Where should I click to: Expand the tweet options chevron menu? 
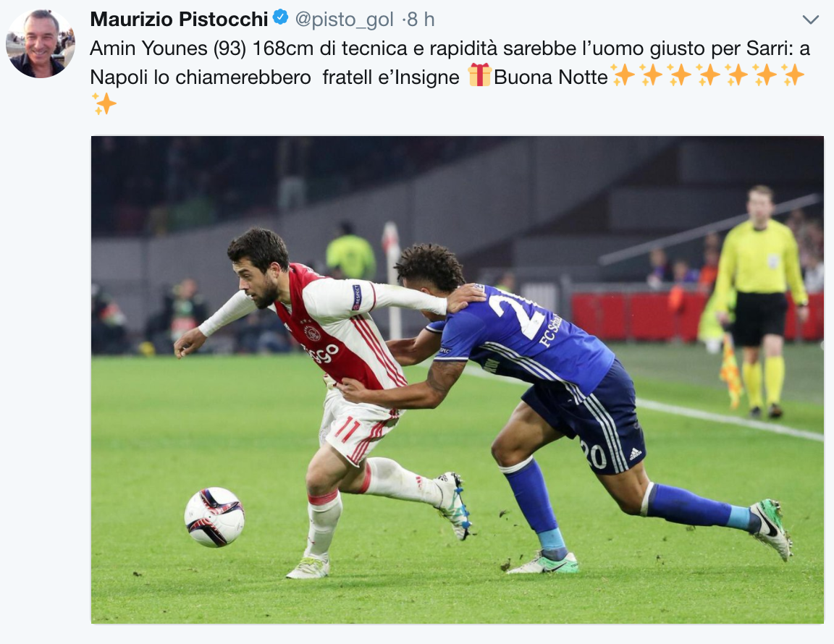click(810, 20)
